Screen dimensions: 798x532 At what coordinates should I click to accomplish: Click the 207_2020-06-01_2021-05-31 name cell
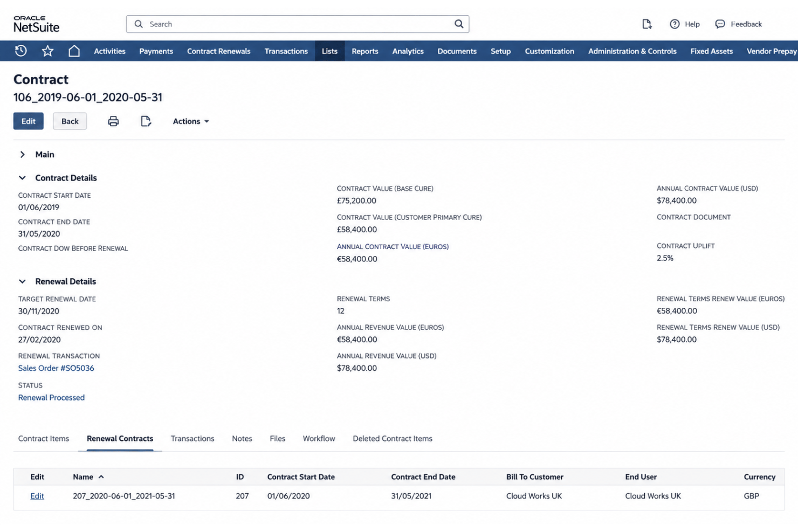[124, 496]
